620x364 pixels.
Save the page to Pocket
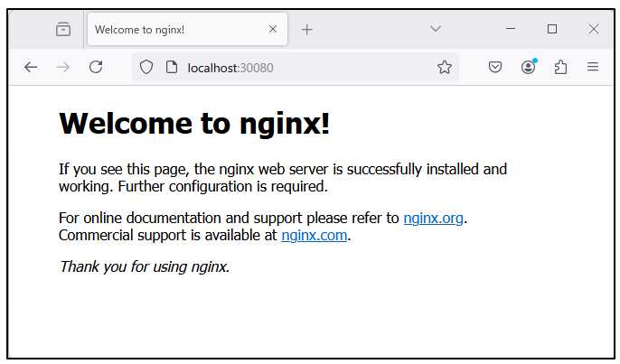coord(495,67)
